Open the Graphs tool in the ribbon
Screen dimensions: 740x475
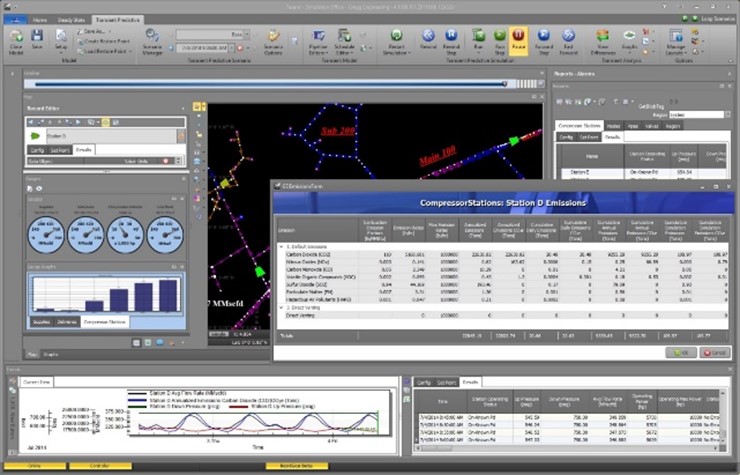coord(629,40)
